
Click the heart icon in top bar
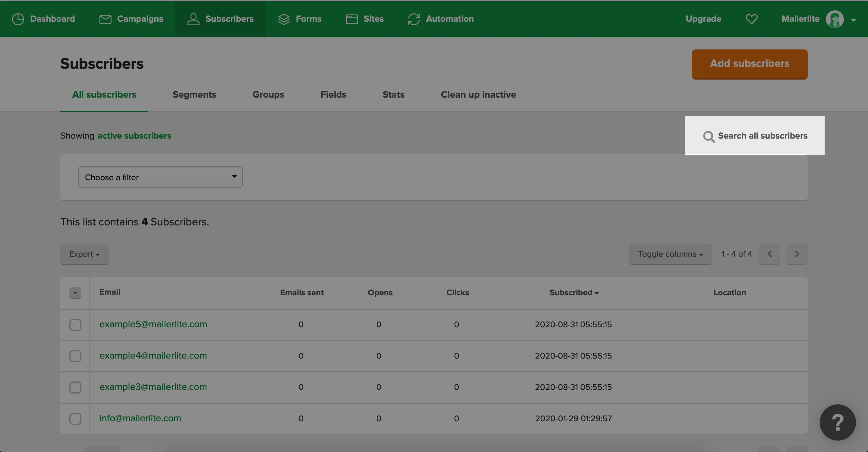[751, 19]
